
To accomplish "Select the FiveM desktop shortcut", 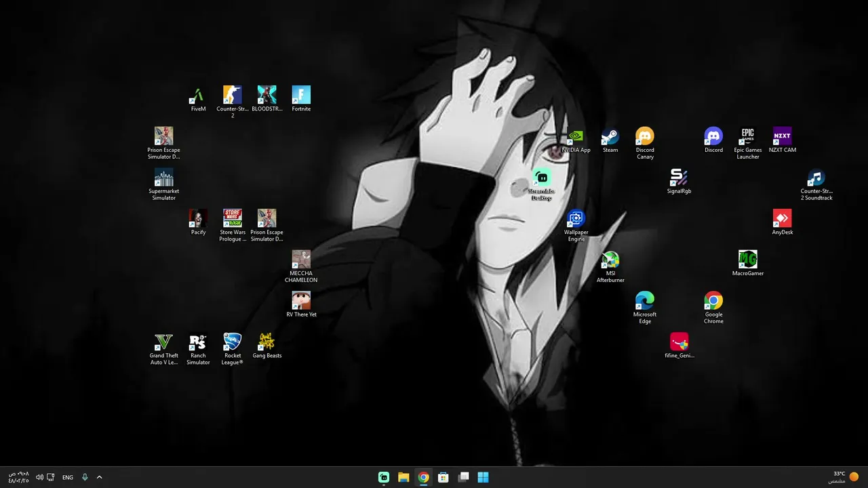I will [x=198, y=99].
